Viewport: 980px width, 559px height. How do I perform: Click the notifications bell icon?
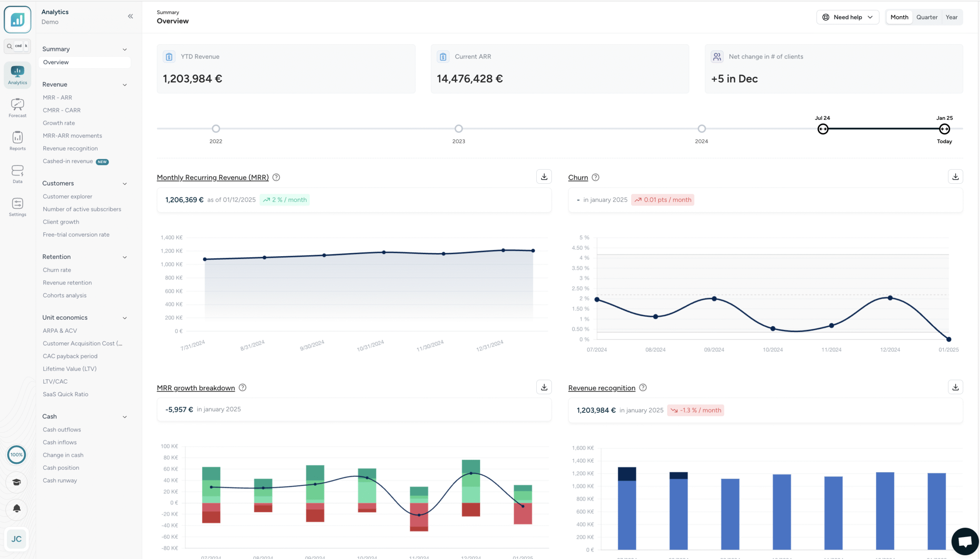[x=16, y=509]
